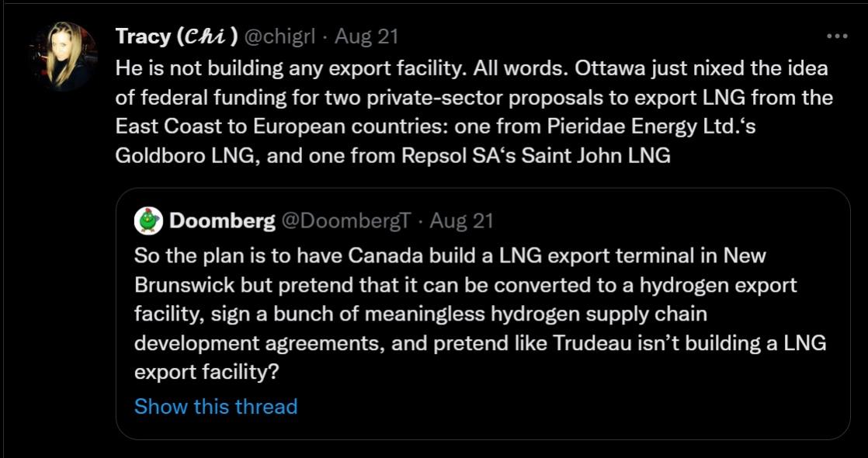
Task: Click the Show this thread link
Action: (216, 406)
